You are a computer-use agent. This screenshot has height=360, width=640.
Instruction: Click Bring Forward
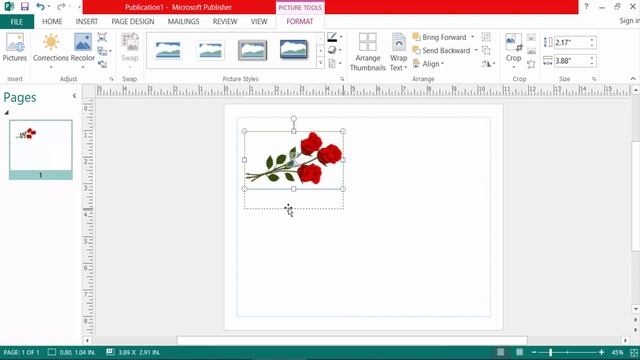pyautogui.click(x=440, y=37)
